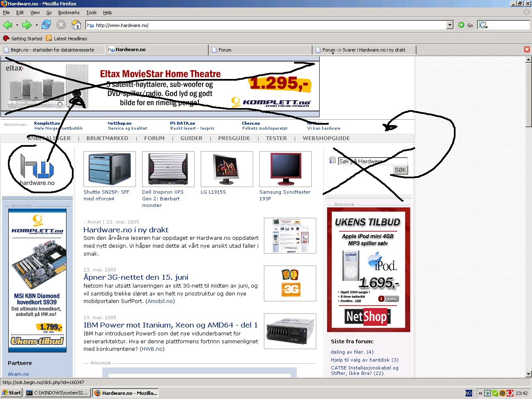Screen dimensions: 532x399
Task: Click the IBM server article thumbnail
Action: (x=290, y=331)
